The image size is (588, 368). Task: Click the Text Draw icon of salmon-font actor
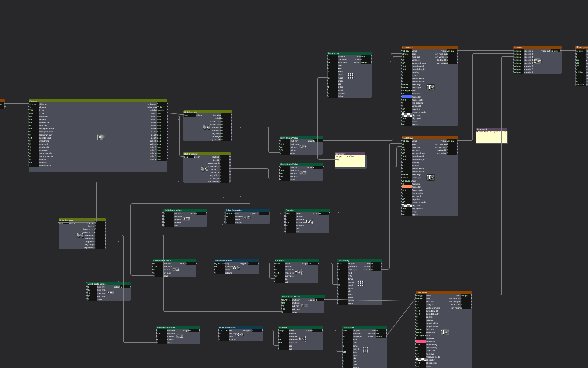[431, 178]
